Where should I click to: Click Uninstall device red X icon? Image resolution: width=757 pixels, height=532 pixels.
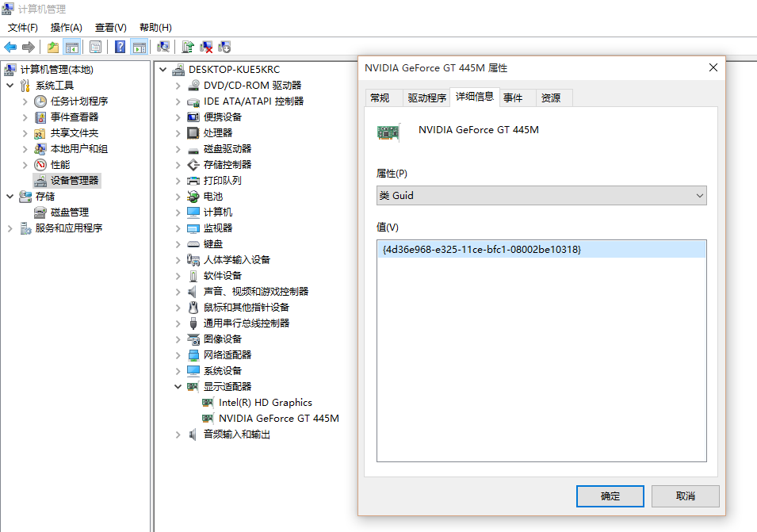(x=206, y=47)
